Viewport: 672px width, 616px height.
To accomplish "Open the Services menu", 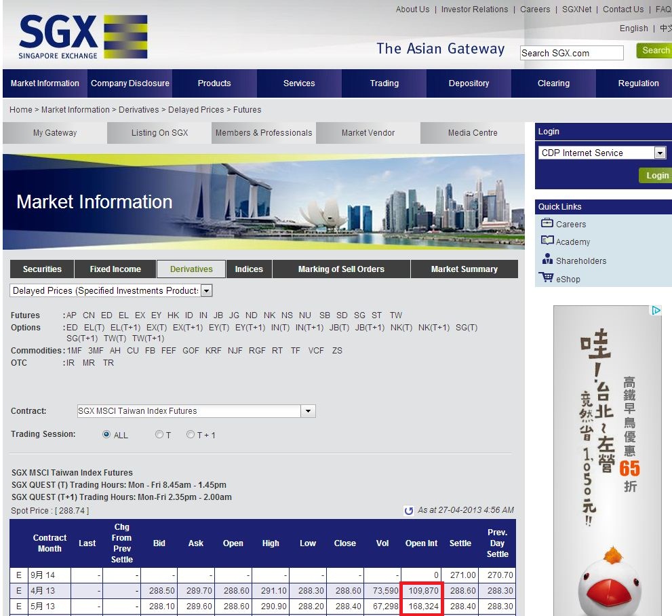I will [299, 83].
